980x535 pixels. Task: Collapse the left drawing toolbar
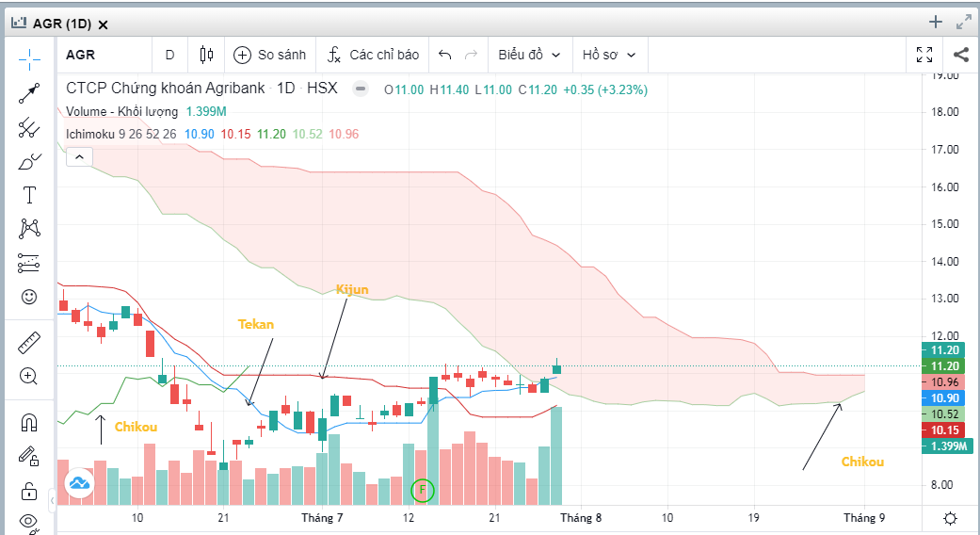pos(52,499)
